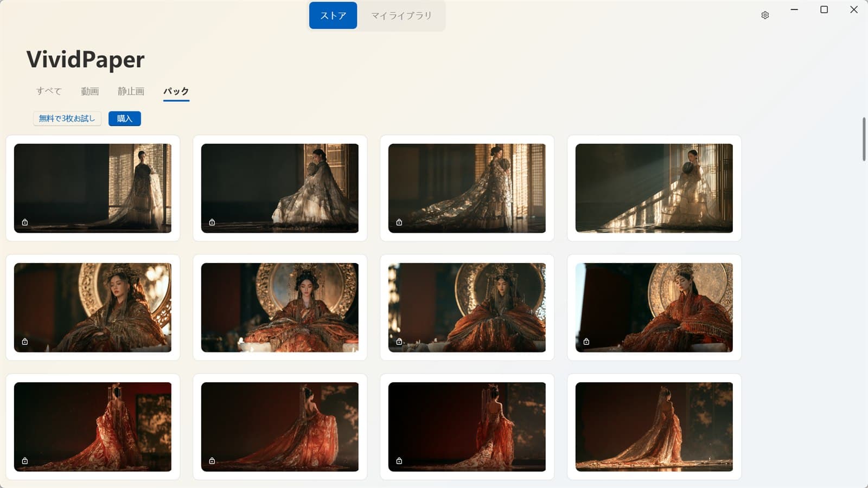
Task: Click lock icon on second row first wallpaper
Action: pos(25,342)
